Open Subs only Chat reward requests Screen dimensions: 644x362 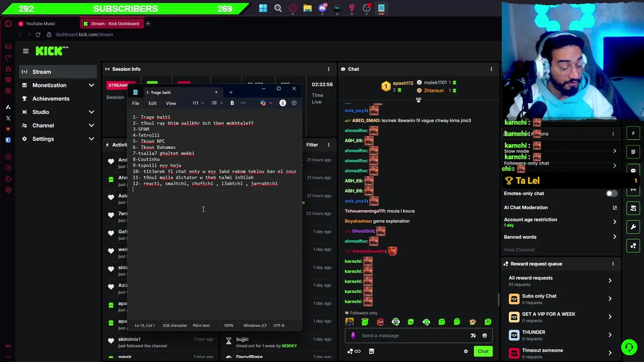point(561,299)
